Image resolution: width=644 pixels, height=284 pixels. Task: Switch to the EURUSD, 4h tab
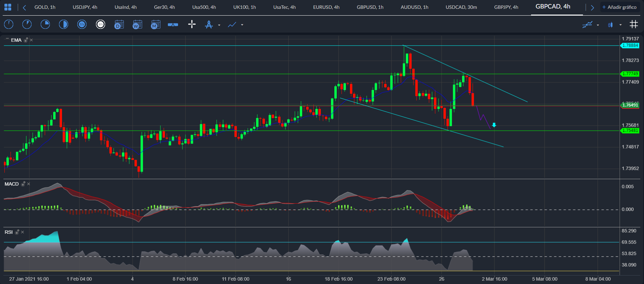tap(326, 7)
